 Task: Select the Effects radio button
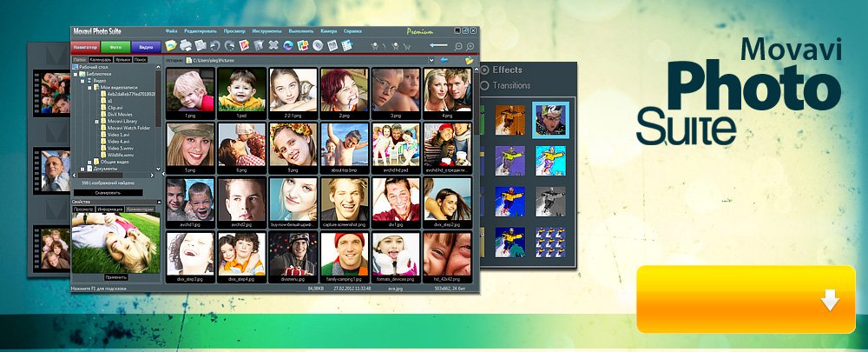485,70
